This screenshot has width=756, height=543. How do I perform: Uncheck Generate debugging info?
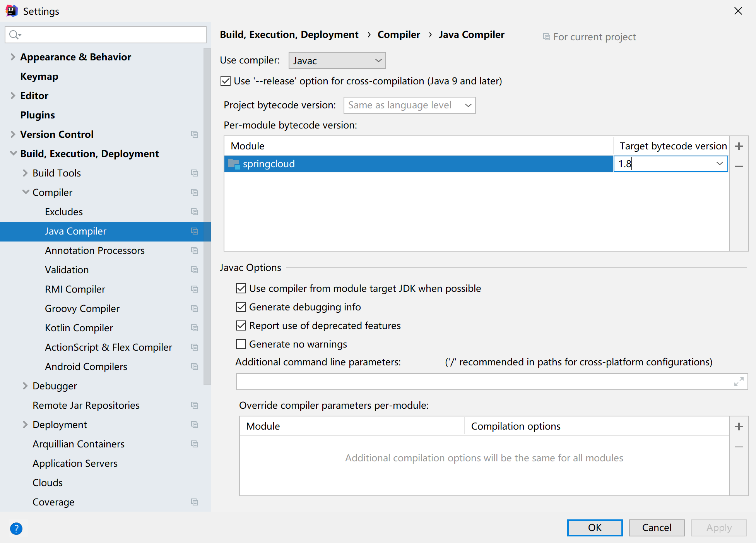[241, 307]
